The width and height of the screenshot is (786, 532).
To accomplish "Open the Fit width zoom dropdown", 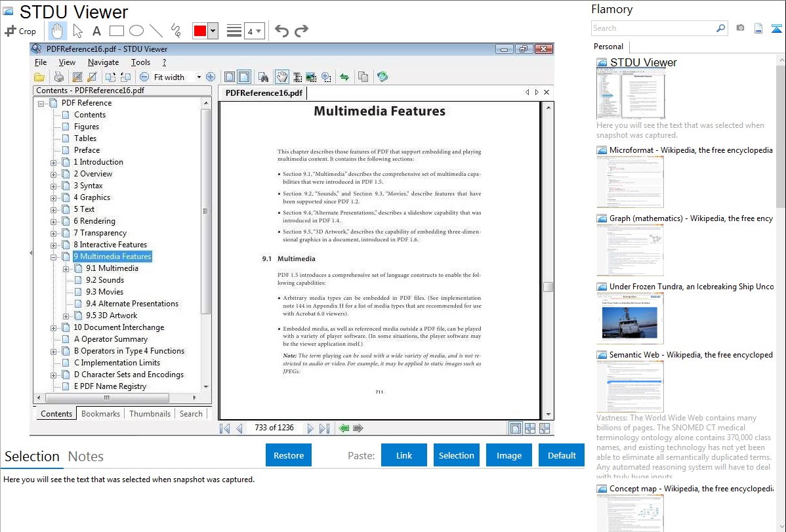I will (199, 77).
